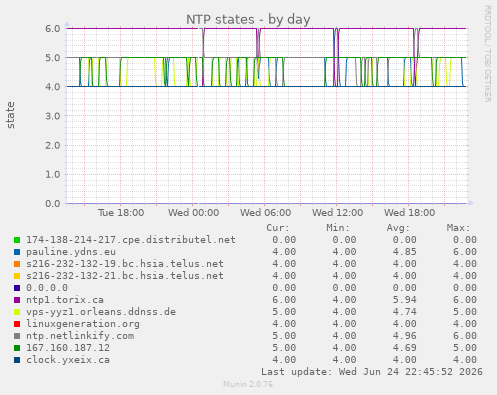Select the legend label ntp1.torix.ca
497x395 pixels.
tap(65, 300)
